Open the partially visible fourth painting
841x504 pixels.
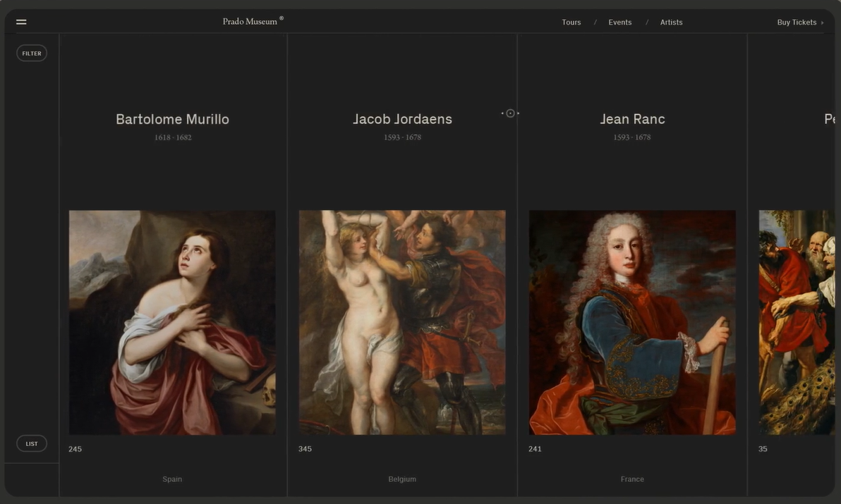click(796, 322)
